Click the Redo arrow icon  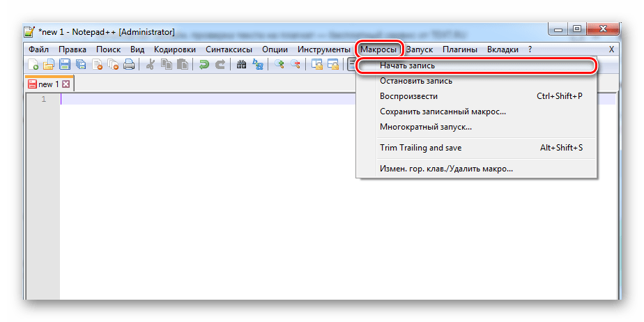click(x=220, y=65)
